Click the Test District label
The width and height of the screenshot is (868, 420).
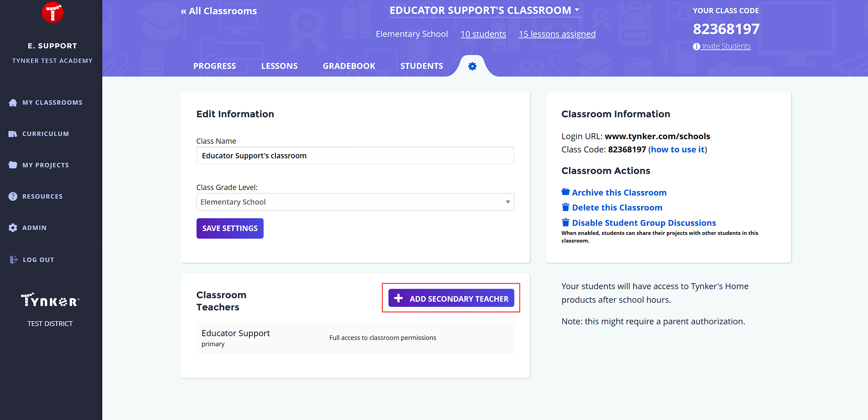coord(50,324)
